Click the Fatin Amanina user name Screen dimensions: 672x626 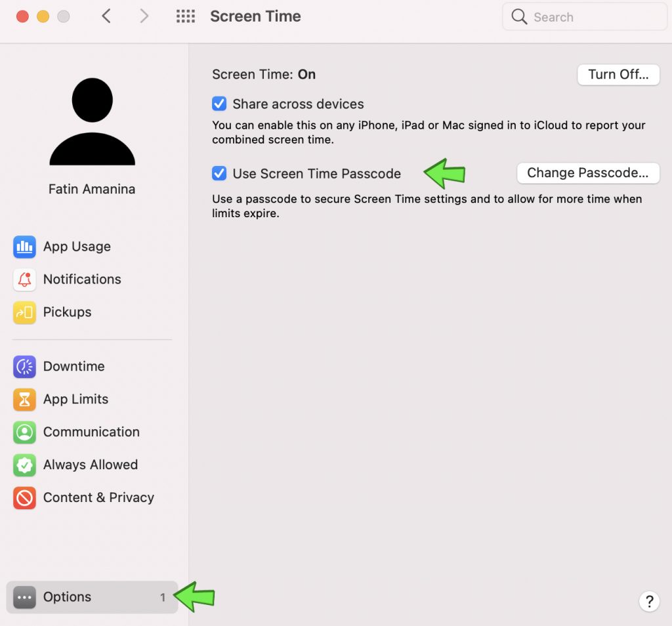click(x=92, y=189)
